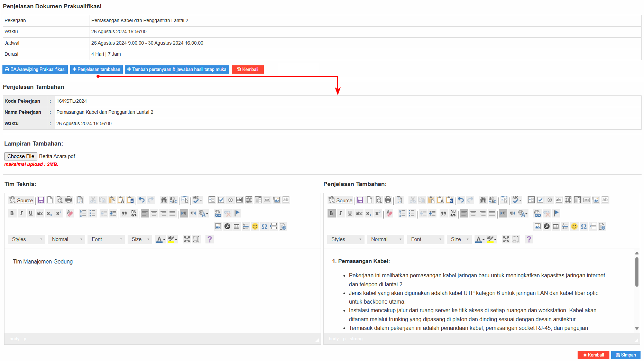Click Choose File for Lampiran Tambahan
The image size is (644, 361).
pos(21,156)
